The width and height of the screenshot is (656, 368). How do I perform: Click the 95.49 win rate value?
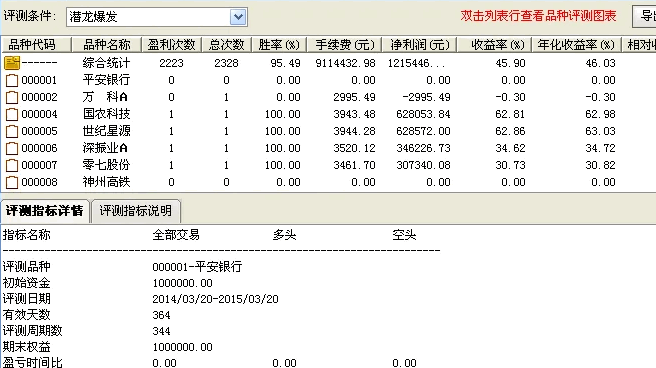[x=285, y=63]
